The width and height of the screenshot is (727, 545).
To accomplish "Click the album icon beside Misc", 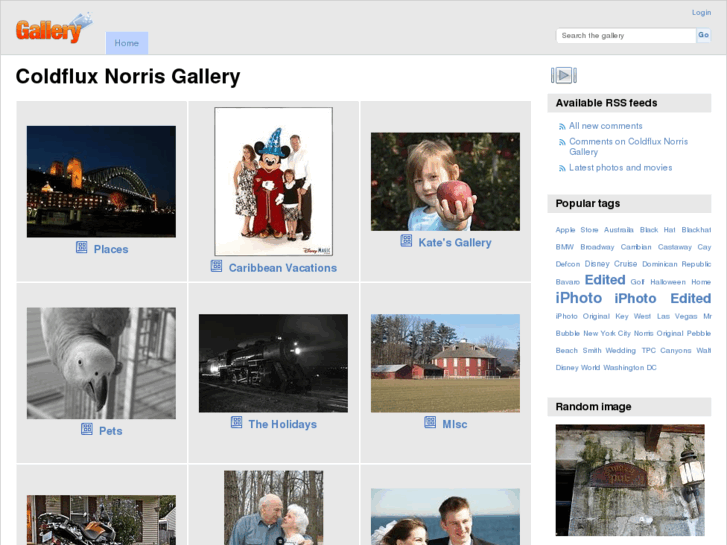I will (430, 423).
